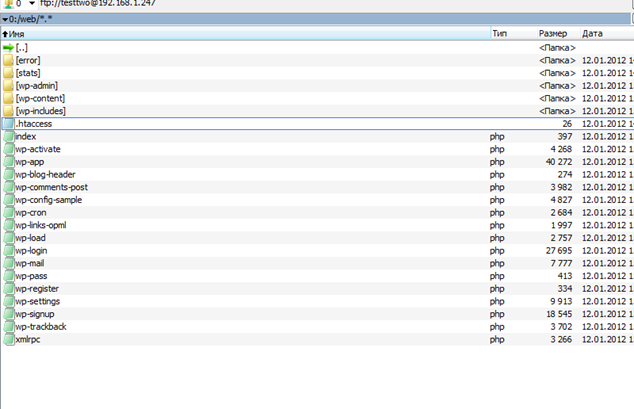Select the wp-trackback file name
This screenshot has width=634, height=409.
[41, 327]
